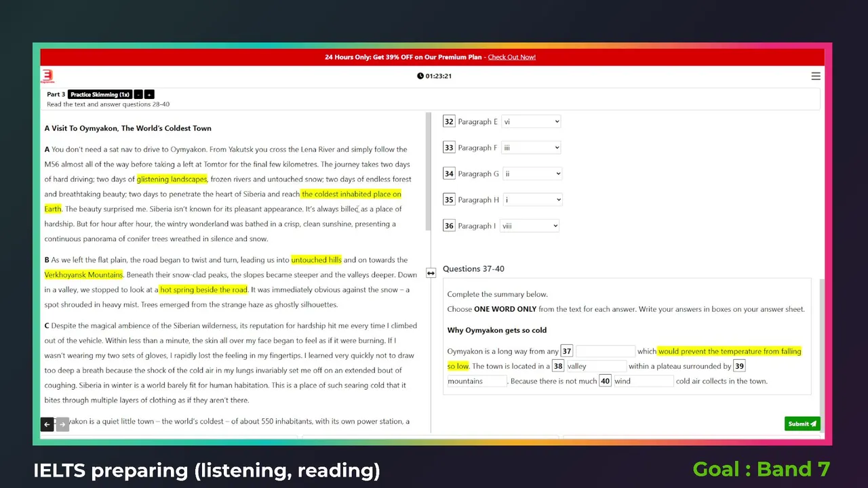This screenshot has height=488, width=868.
Task: Click the pane resize arrows handle
Action: pos(431,273)
